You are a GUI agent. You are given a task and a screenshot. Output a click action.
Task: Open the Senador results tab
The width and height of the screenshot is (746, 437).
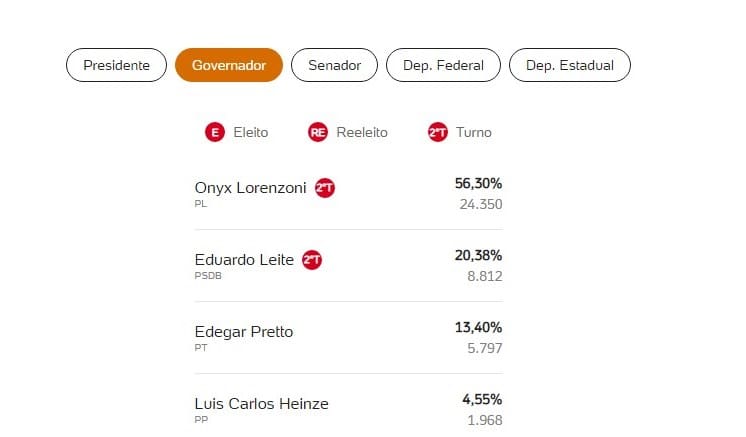coord(334,65)
